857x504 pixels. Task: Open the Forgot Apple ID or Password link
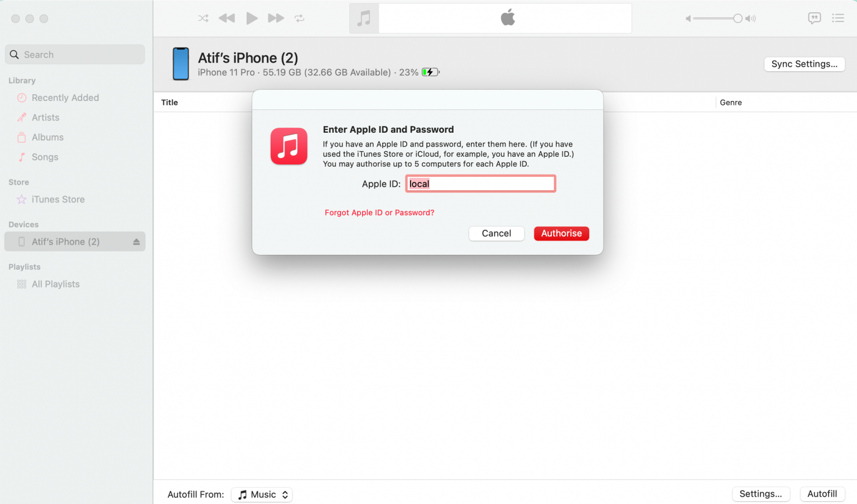(x=379, y=212)
